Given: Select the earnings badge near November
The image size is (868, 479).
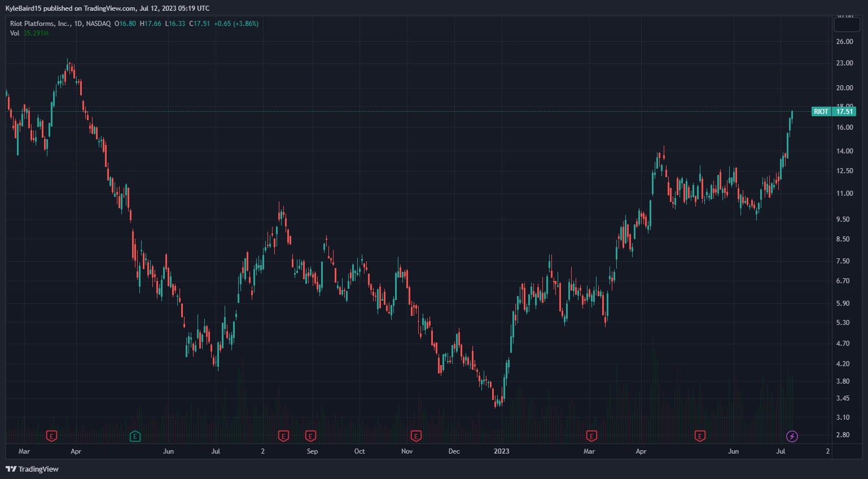Looking at the screenshot, I should tap(415, 436).
